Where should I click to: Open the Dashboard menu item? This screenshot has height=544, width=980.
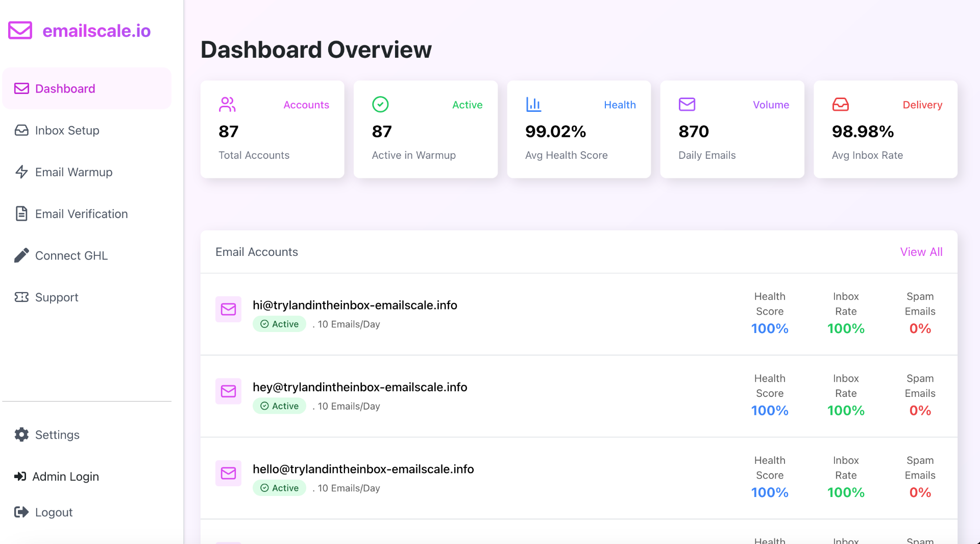[x=87, y=88]
